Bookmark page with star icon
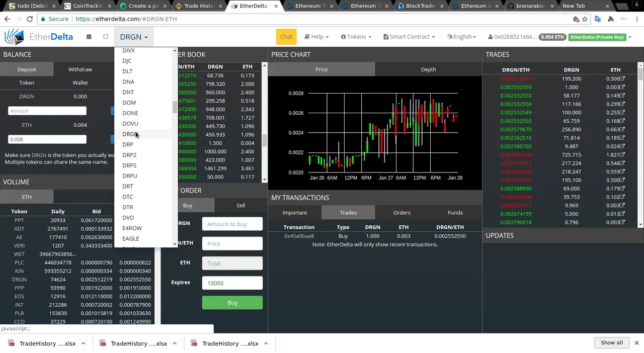 (x=585, y=19)
